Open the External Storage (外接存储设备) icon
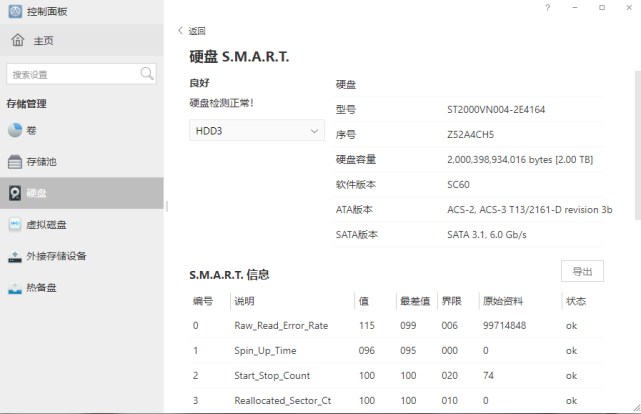This screenshot has height=414, width=641. coord(15,256)
